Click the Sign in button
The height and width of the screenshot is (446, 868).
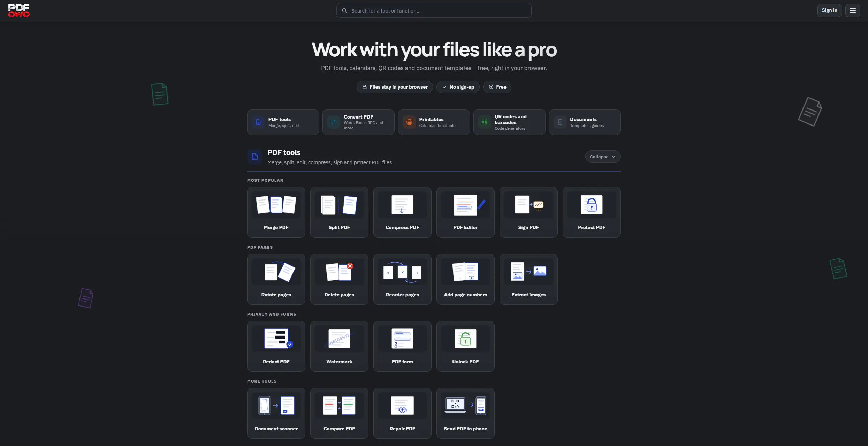[x=829, y=10]
